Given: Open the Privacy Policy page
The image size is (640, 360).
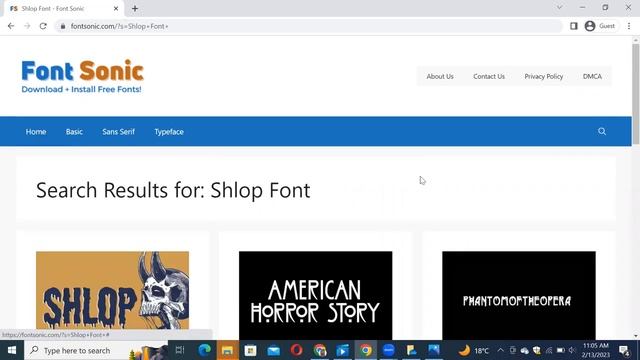Looking at the screenshot, I should click(544, 76).
